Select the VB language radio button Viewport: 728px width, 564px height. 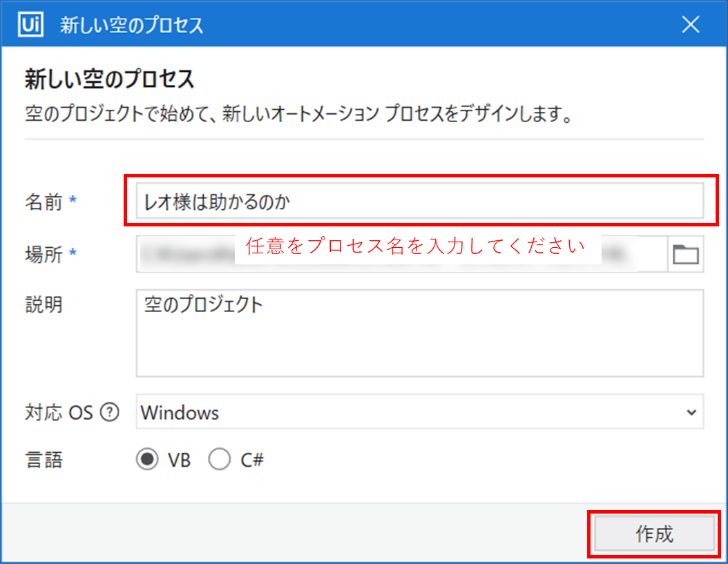[147, 460]
